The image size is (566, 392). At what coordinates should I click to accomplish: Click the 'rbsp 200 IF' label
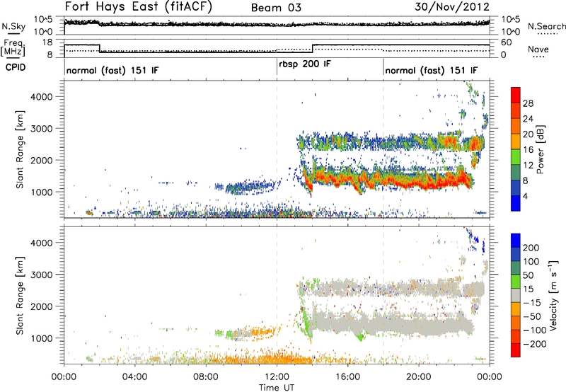[305, 64]
